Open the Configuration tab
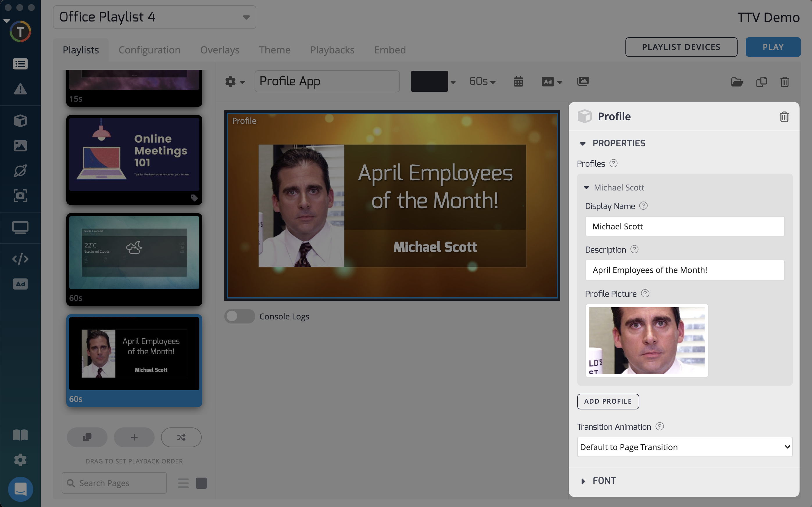 149,50
